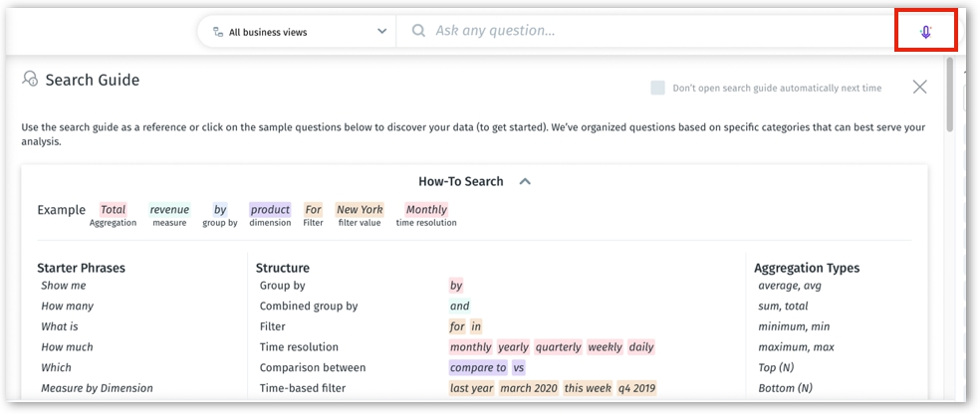Collapse the How-To Search section
The height and width of the screenshot is (414, 980).
coord(525,182)
